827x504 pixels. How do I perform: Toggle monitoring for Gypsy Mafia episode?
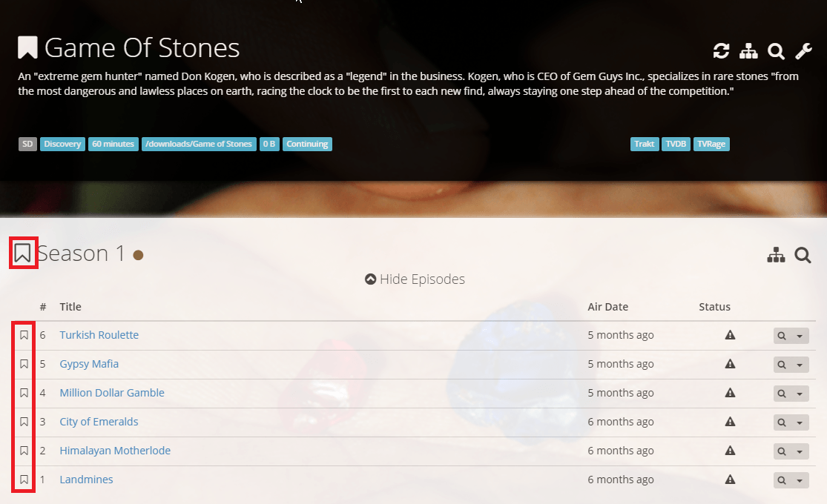pos(24,364)
